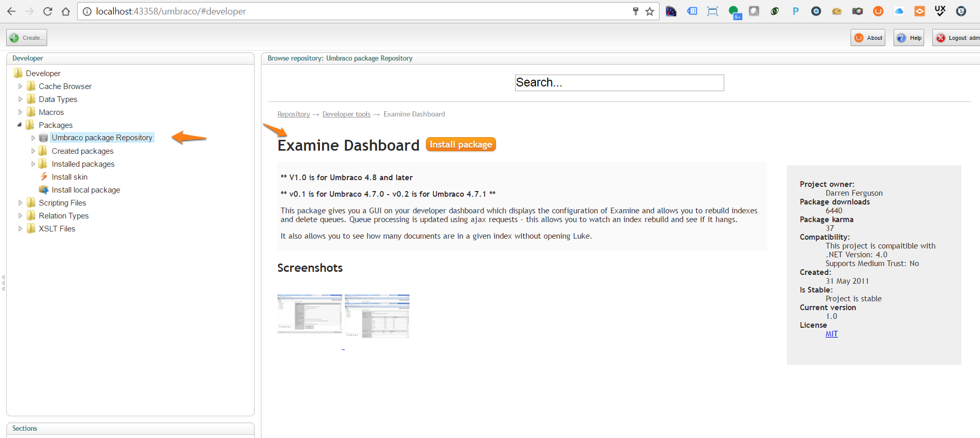980x438 pixels.
Task: Select Macros in the tree
Action: 51,112
